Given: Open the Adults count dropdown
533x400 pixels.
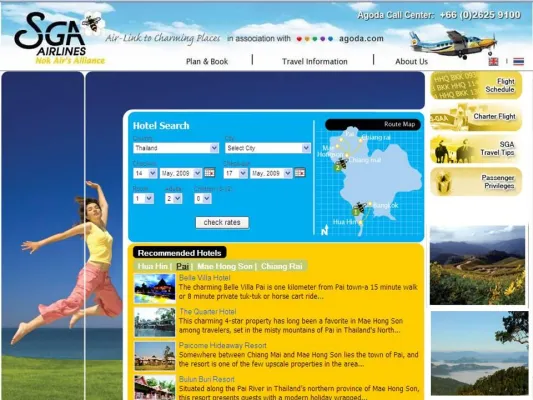Looking at the screenshot, I should click(x=173, y=198).
